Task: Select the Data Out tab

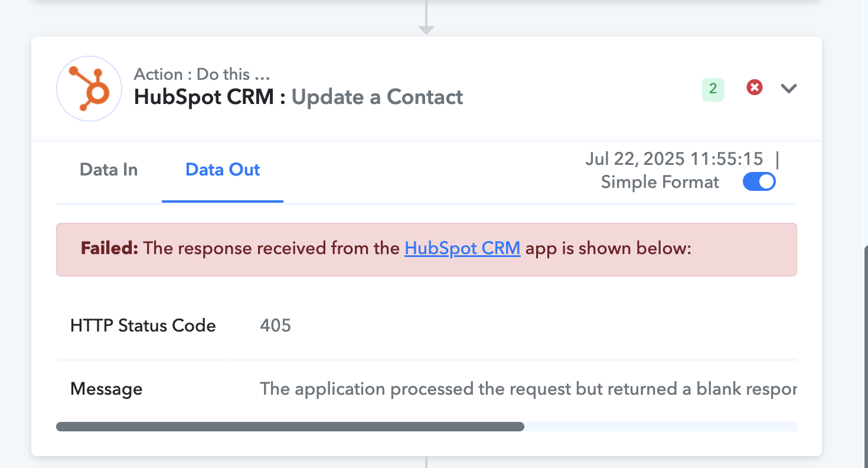Action: [x=223, y=170]
